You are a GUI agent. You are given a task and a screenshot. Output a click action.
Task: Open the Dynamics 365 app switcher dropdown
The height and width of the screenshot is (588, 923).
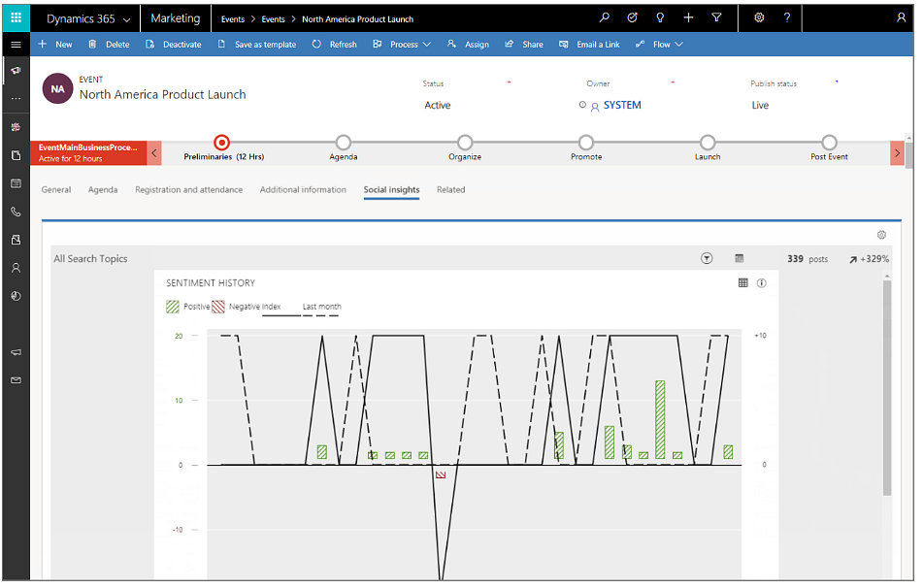[x=88, y=18]
